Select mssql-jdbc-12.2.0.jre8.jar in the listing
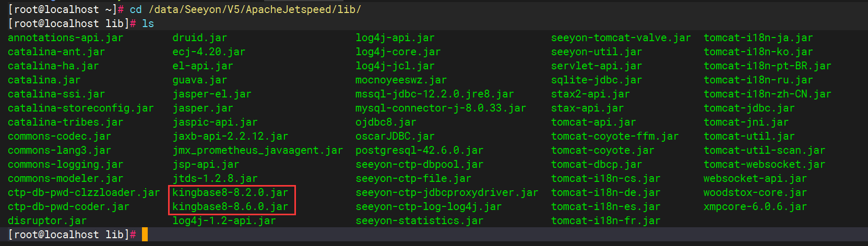Image resolution: width=868 pixels, height=246 pixels. (x=434, y=94)
